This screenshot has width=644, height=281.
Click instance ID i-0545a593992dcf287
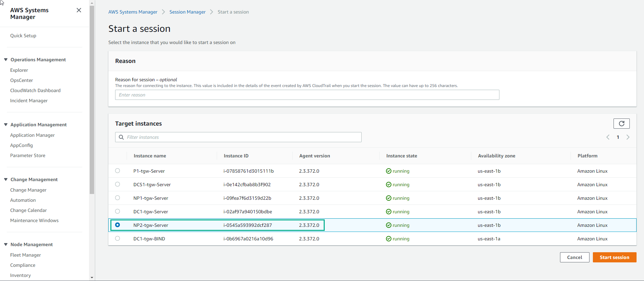coord(248,225)
